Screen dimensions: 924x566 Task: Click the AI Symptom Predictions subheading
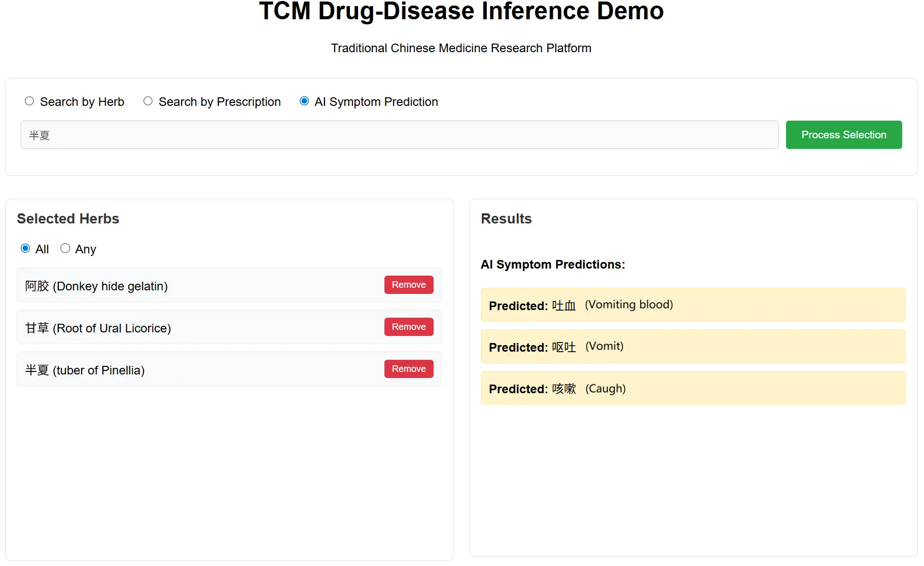point(552,265)
